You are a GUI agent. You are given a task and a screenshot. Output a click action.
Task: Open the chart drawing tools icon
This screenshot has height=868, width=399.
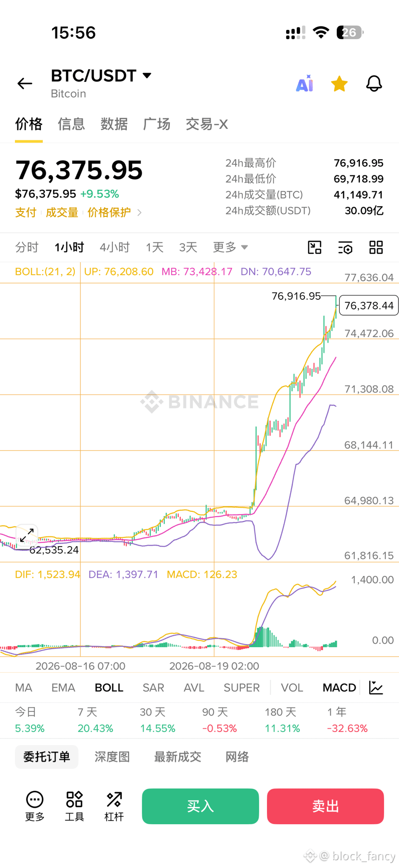click(x=315, y=247)
